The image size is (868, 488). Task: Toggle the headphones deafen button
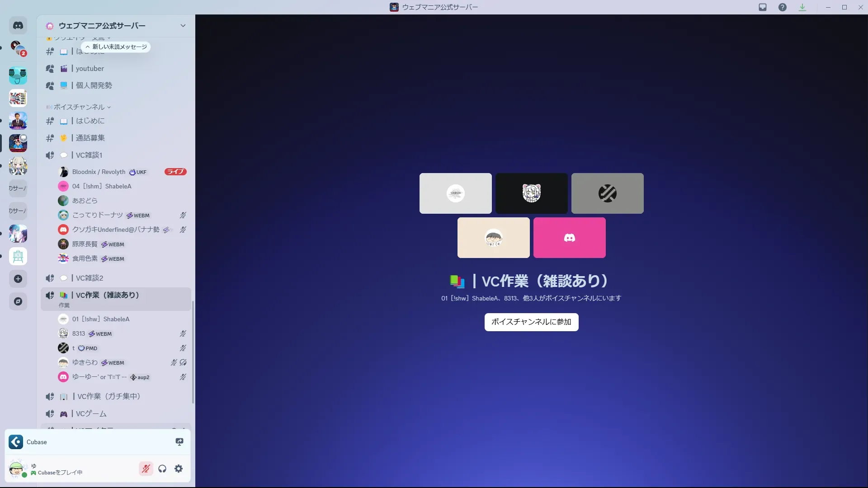pyautogui.click(x=162, y=469)
